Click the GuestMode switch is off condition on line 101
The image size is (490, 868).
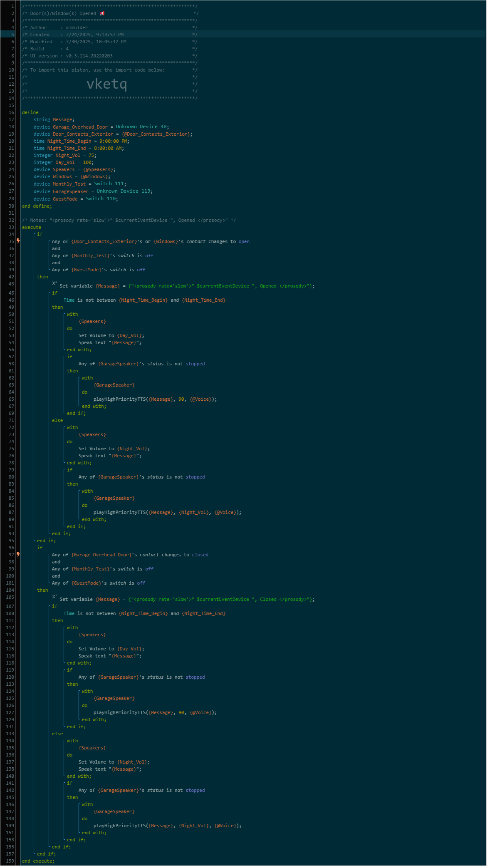coord(99,583)
